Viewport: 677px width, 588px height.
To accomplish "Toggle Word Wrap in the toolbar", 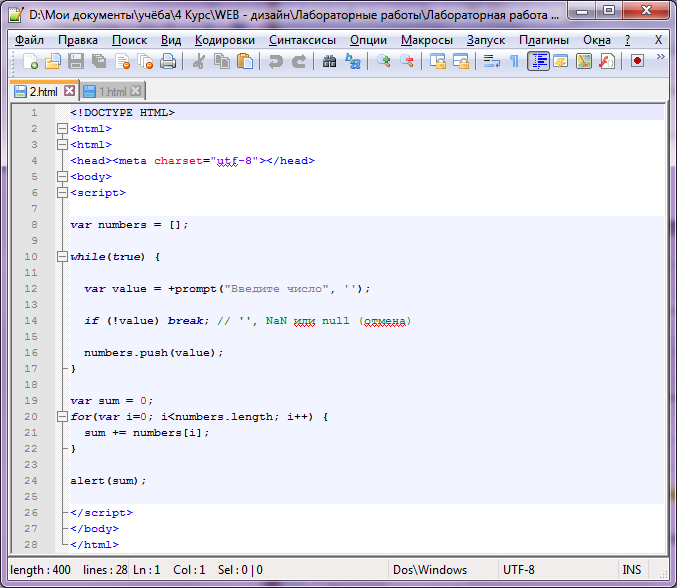I will (x=491, y=62).
